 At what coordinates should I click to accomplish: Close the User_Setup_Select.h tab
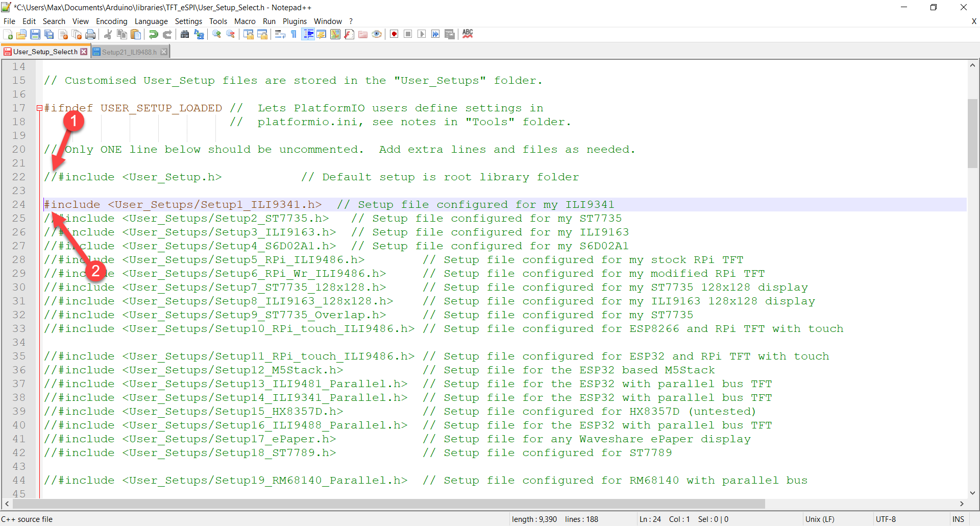(84, 52)
